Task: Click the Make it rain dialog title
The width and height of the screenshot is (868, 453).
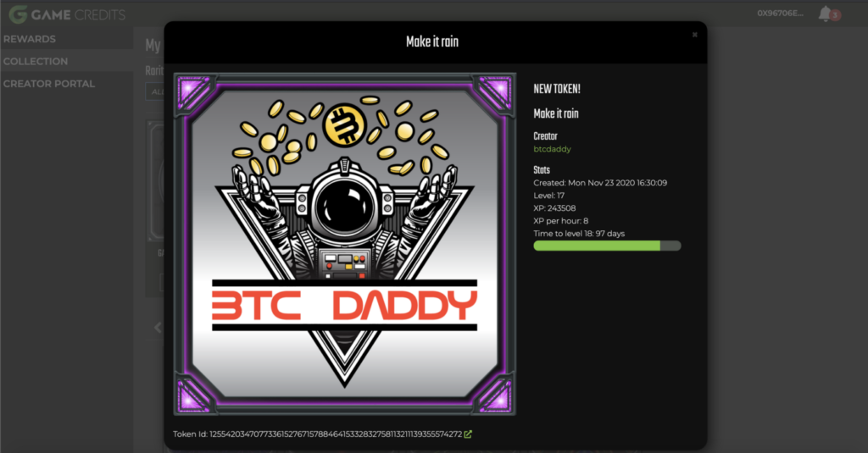Action: click(432, 41)
